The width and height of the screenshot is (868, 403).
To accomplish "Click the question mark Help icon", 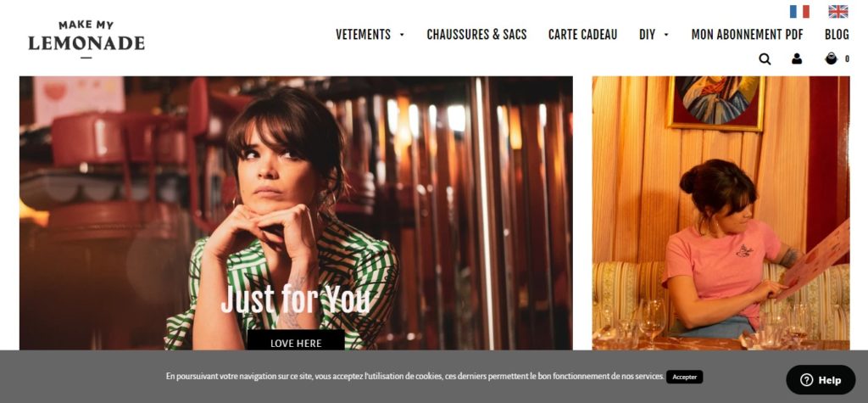I will (807, 380).
